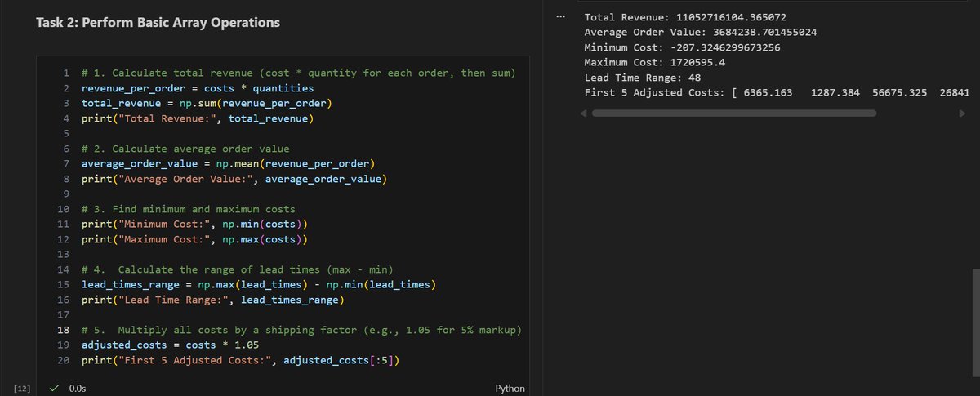Image resolution: width=980 pixels, height=396 pixels.
Task: Open the output cell's ellipsis menu
Action: click(x=559, y=16)
